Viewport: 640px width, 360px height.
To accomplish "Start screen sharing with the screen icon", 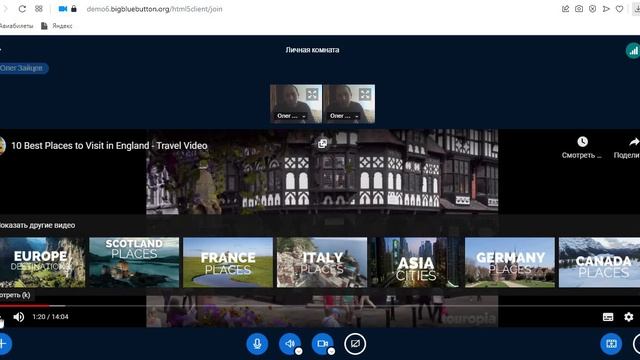I will pyautogui.click(x=355, y=344).
